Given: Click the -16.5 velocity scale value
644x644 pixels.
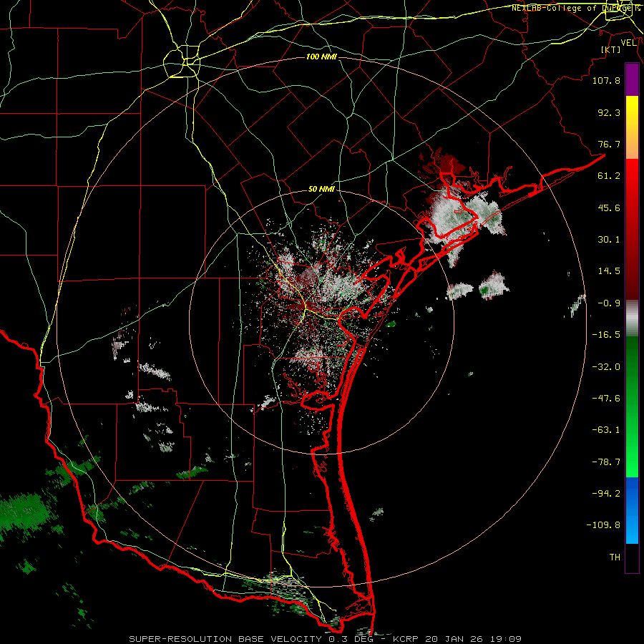Looking at the screenshot, I should [x=606, y=335].
